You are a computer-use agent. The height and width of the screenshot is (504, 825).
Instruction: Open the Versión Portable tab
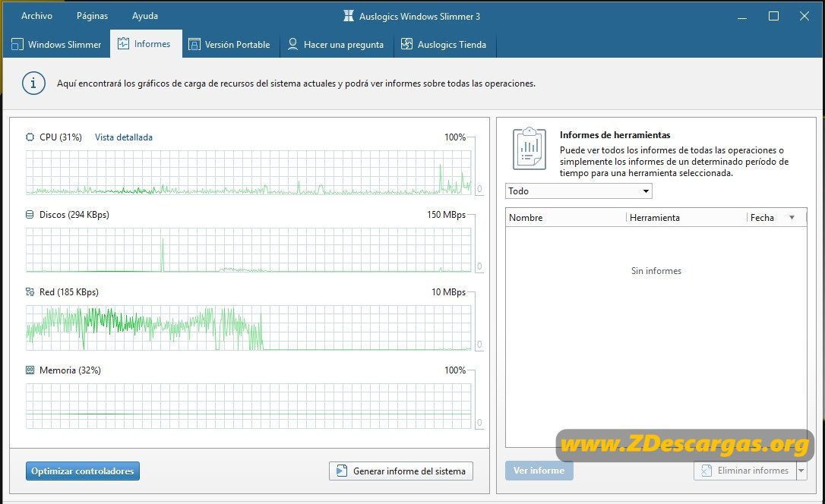coord(229,44)
